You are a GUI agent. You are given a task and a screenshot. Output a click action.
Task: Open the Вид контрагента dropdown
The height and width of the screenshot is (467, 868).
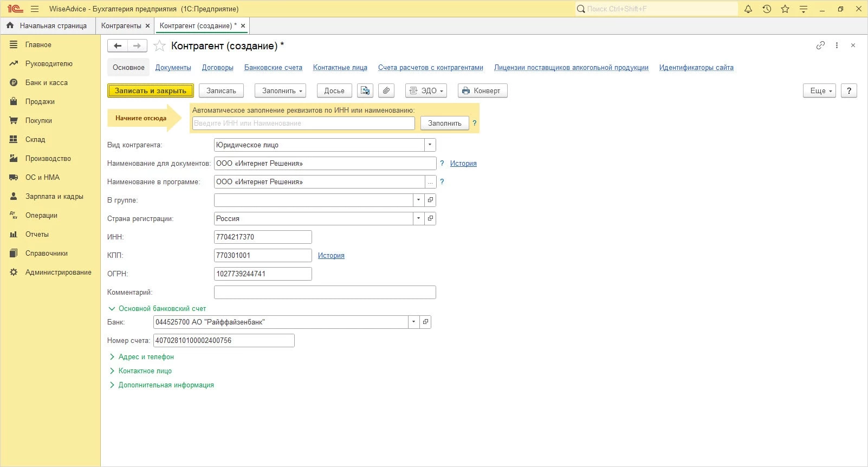tap(430, 145)
